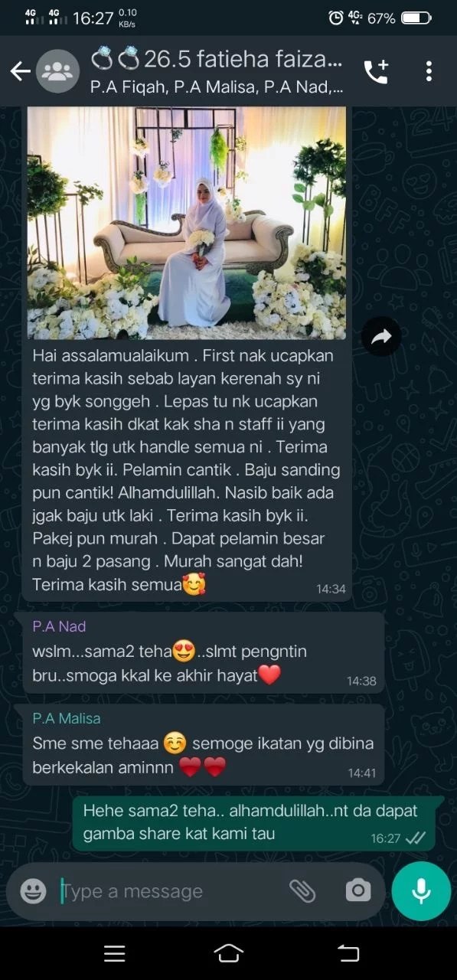Select the long thank-you message starting Hai assalamualaikum
Screen dimensions: 457x980
188,471
